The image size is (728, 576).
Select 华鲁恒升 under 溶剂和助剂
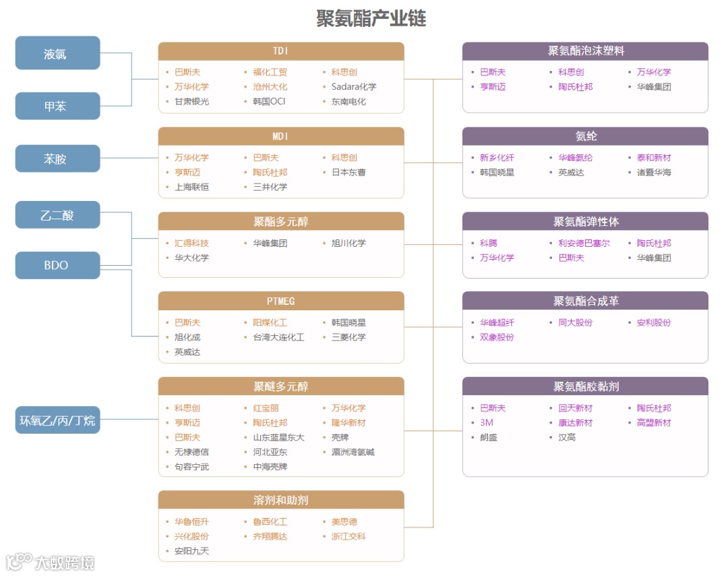click(191, 521)
